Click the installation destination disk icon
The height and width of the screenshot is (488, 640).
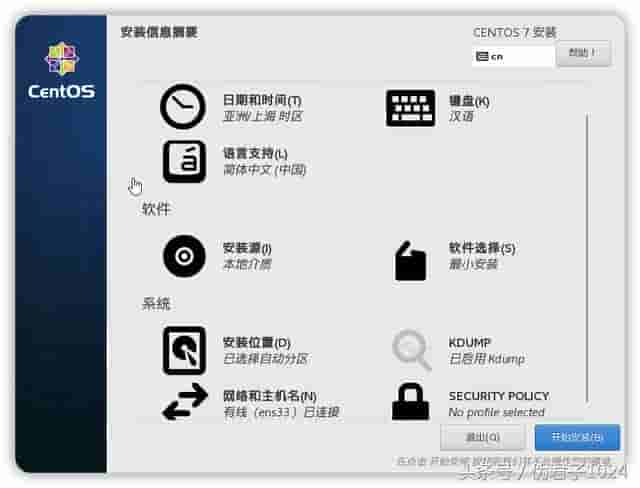pos(184,350)
